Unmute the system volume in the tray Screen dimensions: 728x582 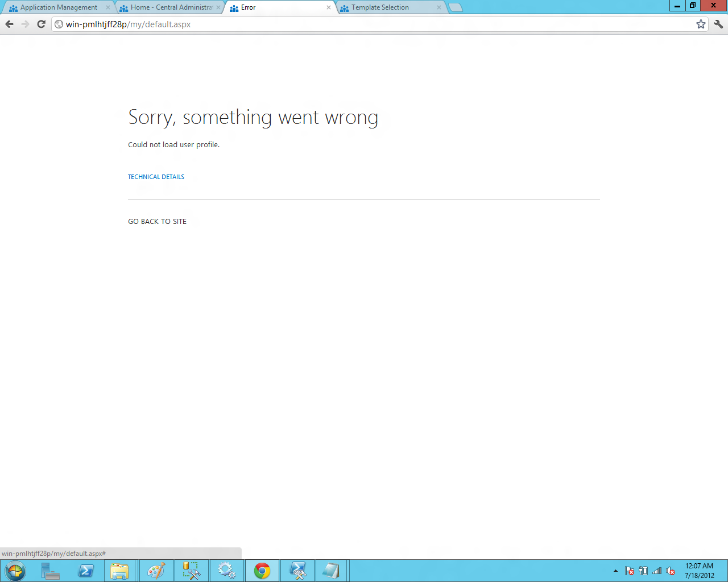[x=669, y=570]
